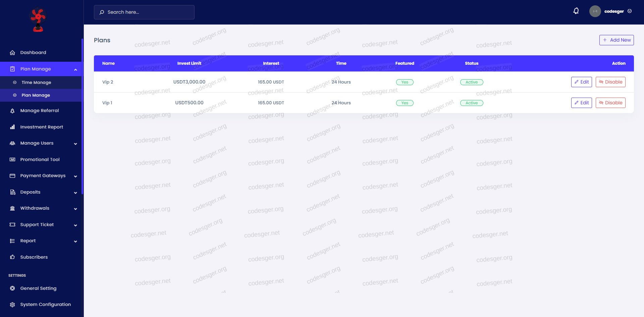Click the General Setting icon
This screenshot has width=644, height=317.
12,288
